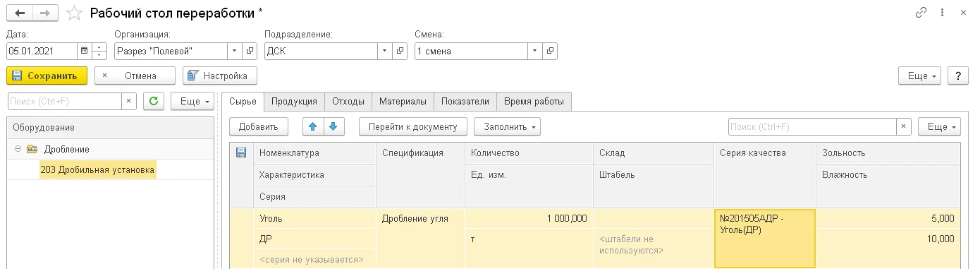
Task: Copy link to this form icon
Action: [x=921, y=13]
